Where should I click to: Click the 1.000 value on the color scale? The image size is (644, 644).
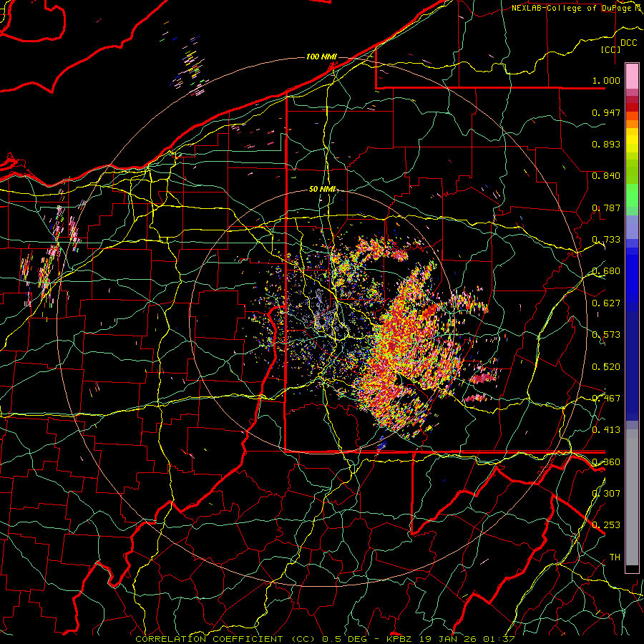(606, 80)
